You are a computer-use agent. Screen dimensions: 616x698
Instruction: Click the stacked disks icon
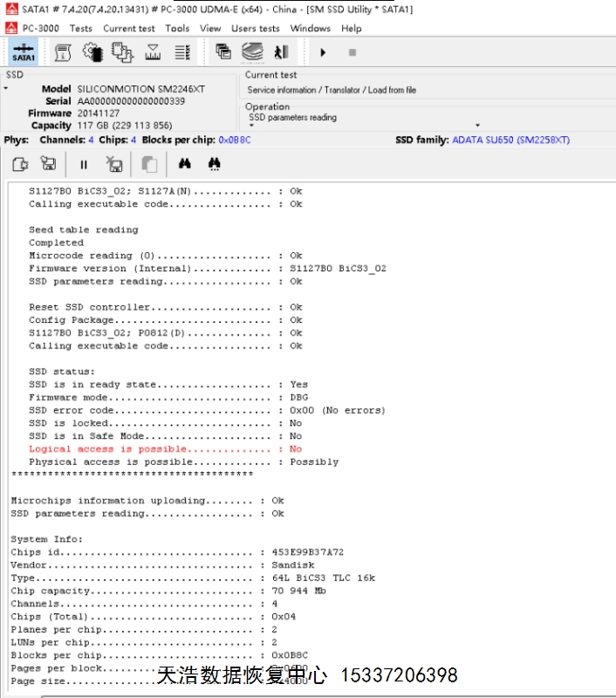pyautogui.click(x=252, y=52)
